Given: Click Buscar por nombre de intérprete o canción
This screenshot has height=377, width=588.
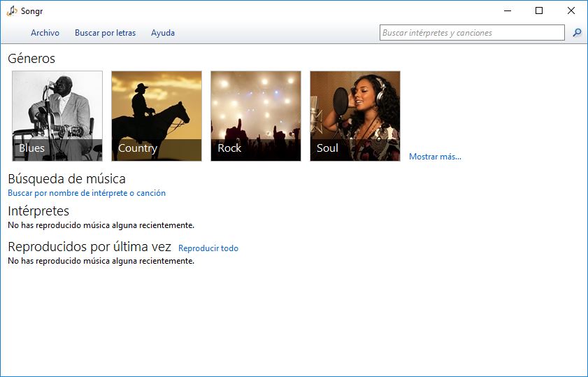Looking at the screenshot, I should point(87,193).
